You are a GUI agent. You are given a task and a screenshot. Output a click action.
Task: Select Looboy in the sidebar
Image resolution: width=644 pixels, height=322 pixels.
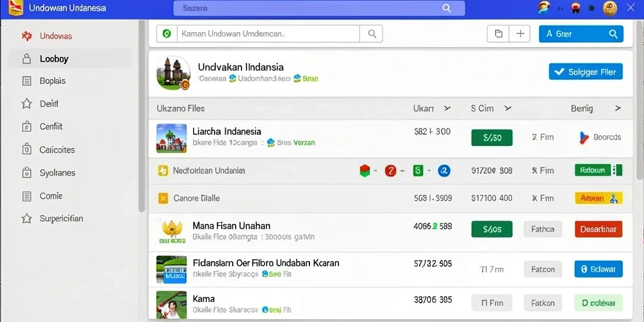pyautogui.click(x=70, y=58)
